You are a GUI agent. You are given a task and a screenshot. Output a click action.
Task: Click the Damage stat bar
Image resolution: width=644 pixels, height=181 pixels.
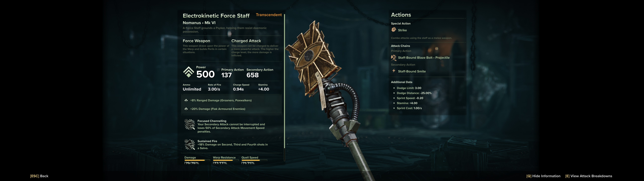coord(197,160)
